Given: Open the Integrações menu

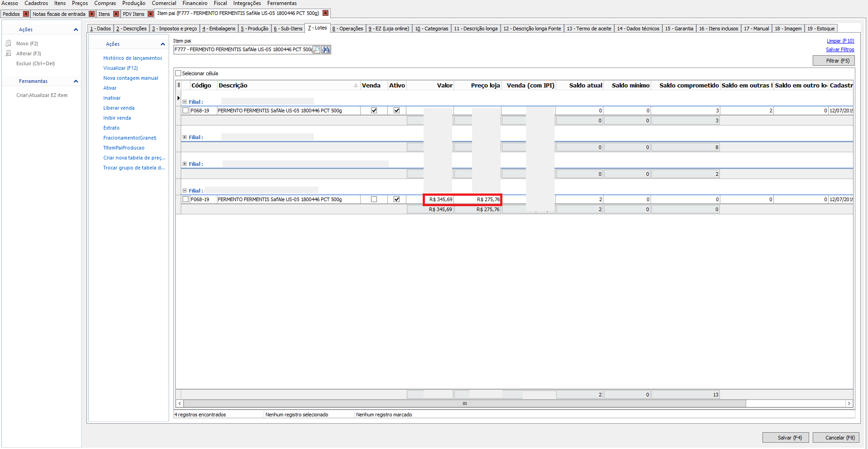Looking at the screenshot, I should tap(247, 3).
